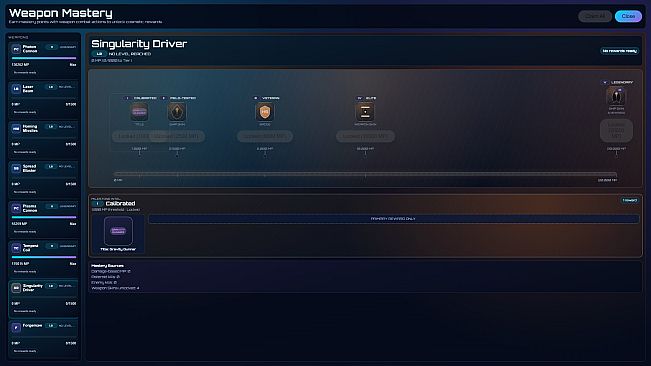Select the Forgemaw weapon icon
Screen dimensions: 651x366
16,328
